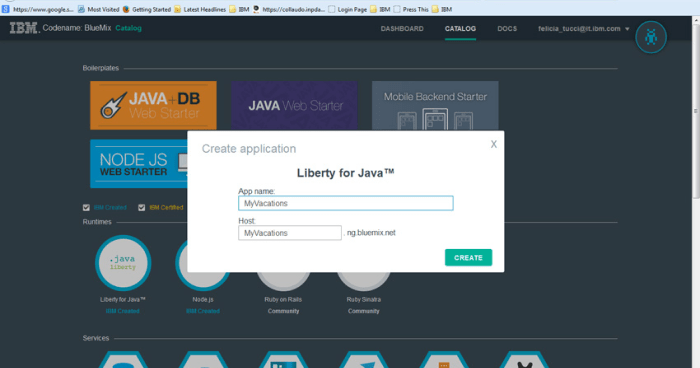Open the DOCS tab
Viewport: 700px width, 368px height.
point(507,29)
